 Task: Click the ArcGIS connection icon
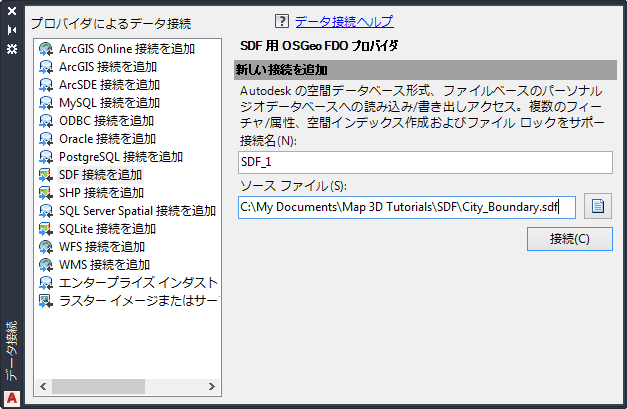[x=46, y=67]
